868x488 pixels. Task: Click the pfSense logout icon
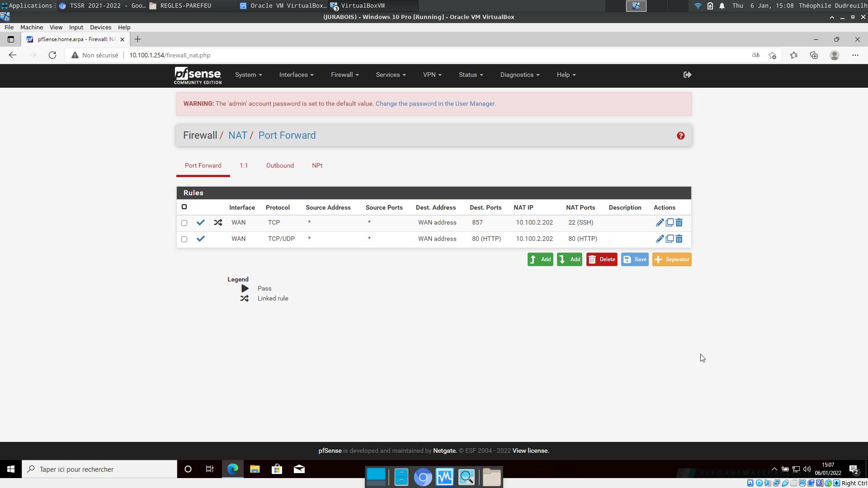pyautogui.click(x=687, y=75)
